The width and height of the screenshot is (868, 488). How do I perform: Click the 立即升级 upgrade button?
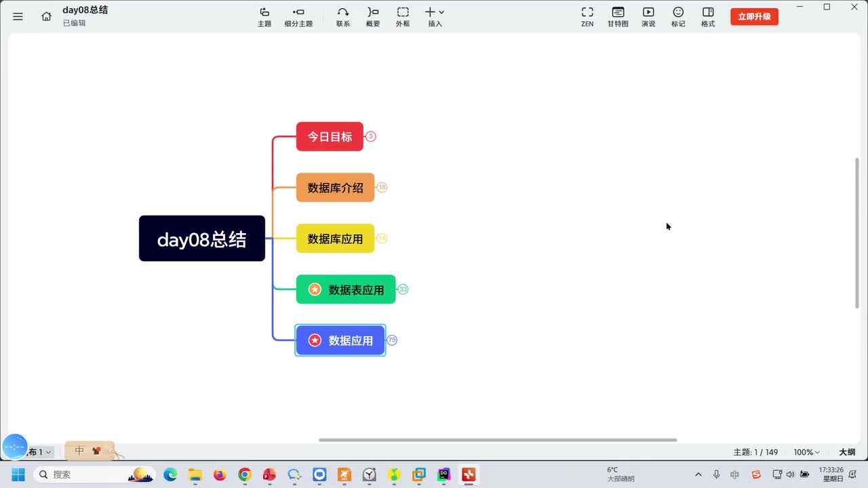point(754,16)
